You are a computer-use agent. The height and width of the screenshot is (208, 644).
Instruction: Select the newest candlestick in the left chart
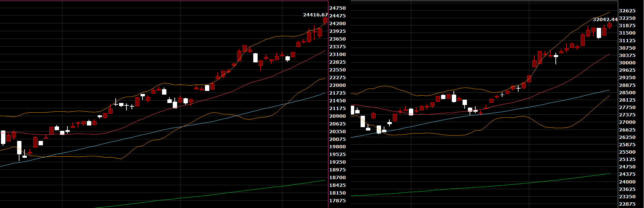click(x=325, y=20)
